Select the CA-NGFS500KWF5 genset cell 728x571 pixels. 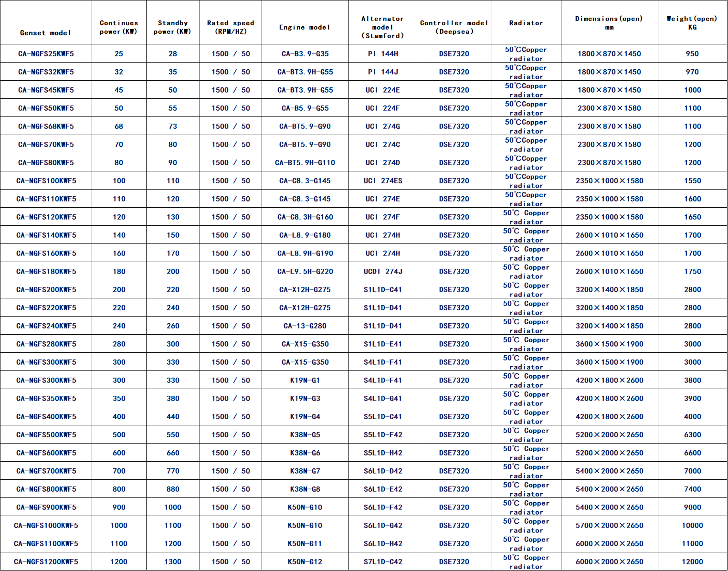click(46, 434)
